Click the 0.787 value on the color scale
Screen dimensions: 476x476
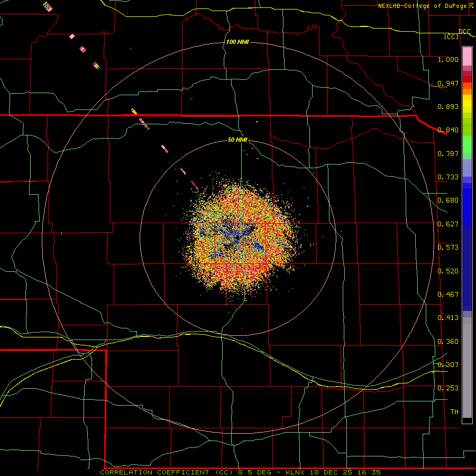[448, 153]
